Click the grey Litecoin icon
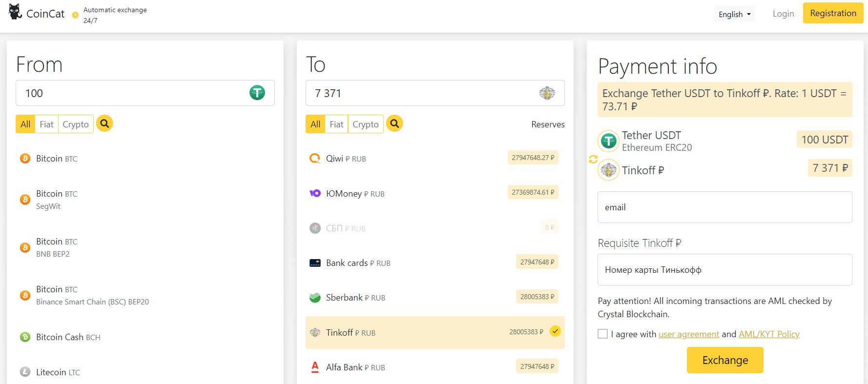This screenshot has height=384, width=868. coord(25,372)
